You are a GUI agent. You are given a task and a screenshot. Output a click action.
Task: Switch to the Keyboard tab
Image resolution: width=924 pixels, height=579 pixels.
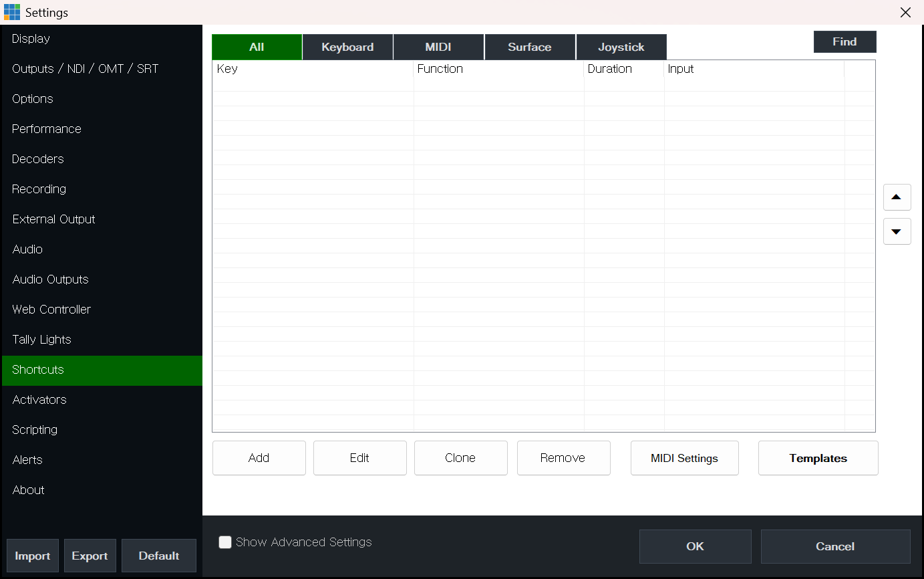point(347,47)
